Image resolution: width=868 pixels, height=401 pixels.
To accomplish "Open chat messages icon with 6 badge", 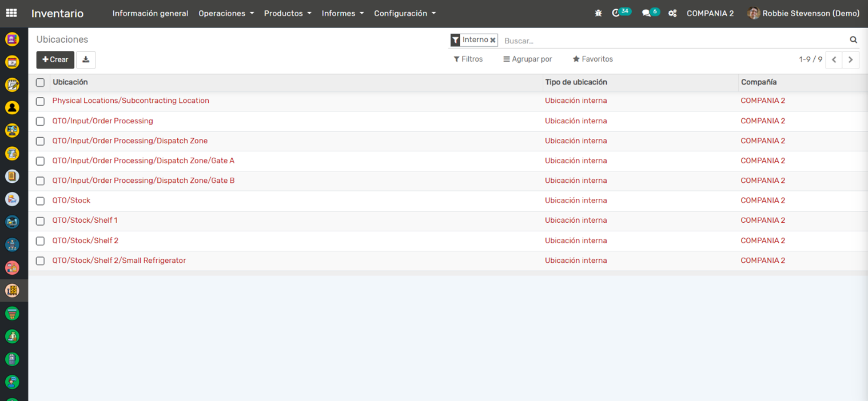I will pos(646,13).
